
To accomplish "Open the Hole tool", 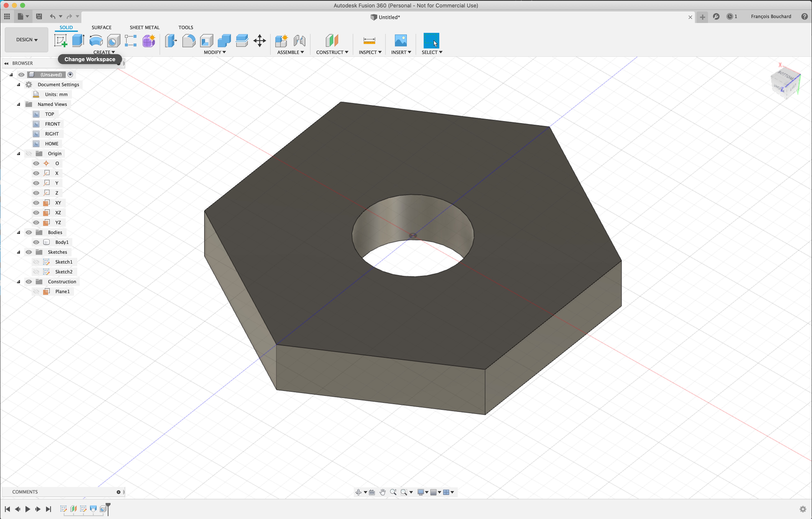I will tap(113, 41).
